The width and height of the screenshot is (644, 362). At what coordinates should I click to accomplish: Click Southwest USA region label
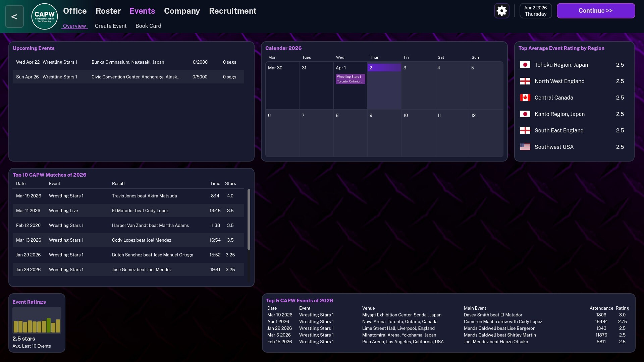(554, 147)
